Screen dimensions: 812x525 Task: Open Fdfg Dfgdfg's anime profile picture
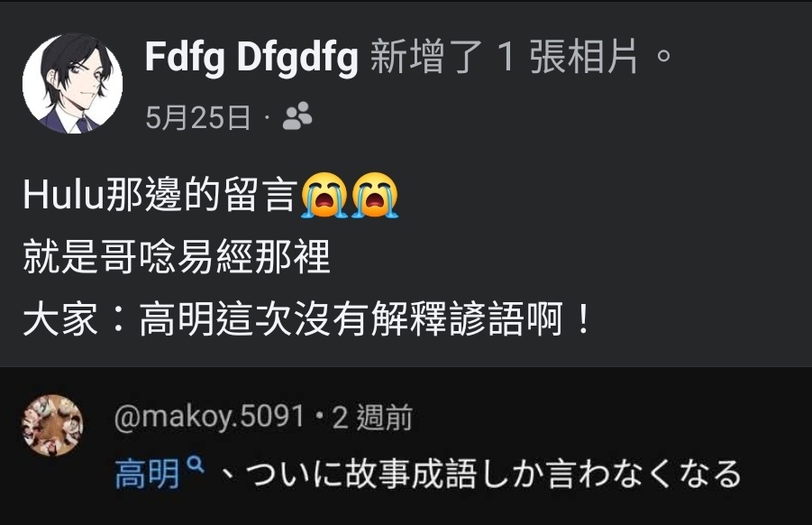(72, 83)
